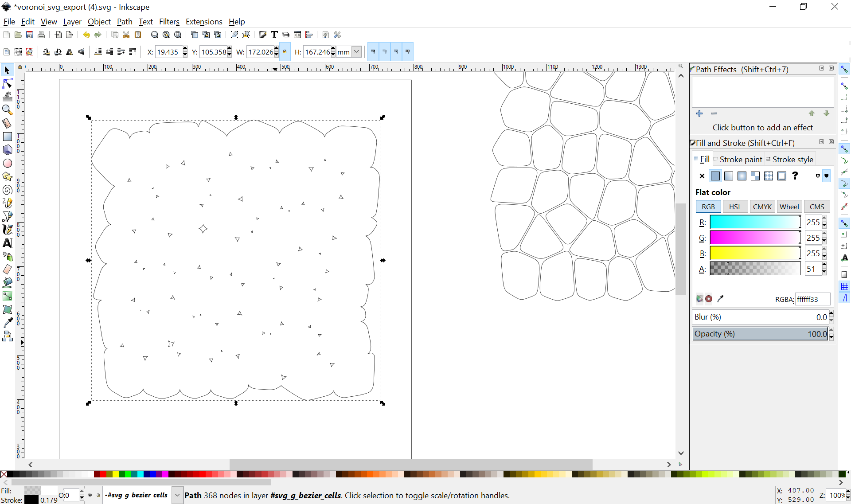Open the Filters menu

pos(169,22)
